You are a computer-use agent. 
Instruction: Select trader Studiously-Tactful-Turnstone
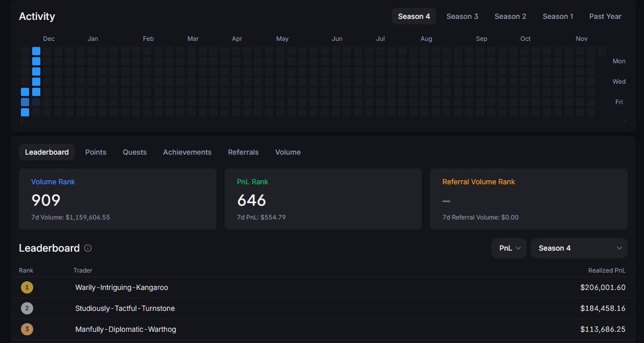pyautogui.click(x=125, y=308)
